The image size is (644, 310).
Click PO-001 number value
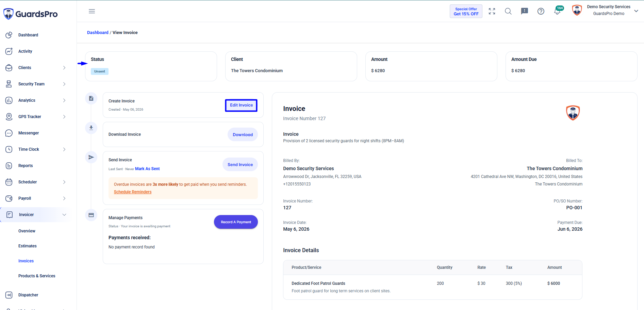tap(574, 208)
